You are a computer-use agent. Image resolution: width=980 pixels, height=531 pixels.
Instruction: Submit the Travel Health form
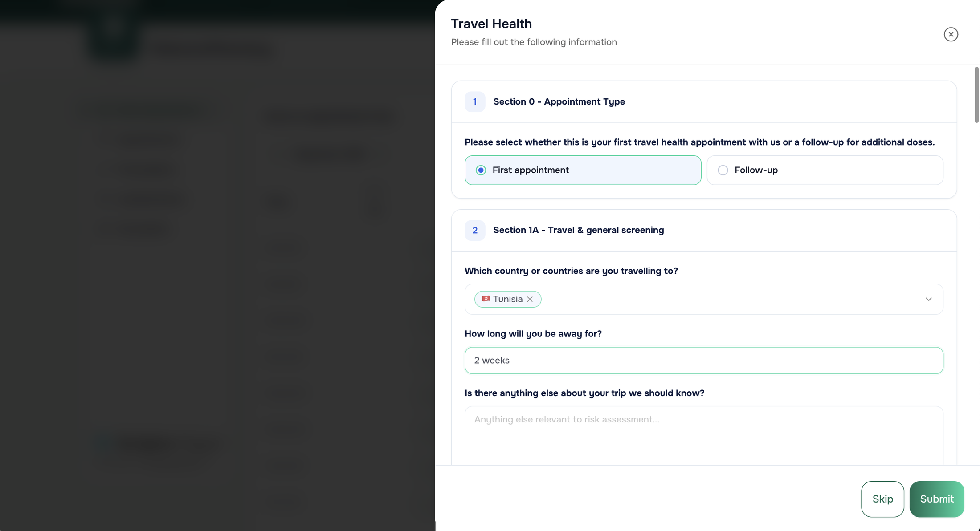936,499
